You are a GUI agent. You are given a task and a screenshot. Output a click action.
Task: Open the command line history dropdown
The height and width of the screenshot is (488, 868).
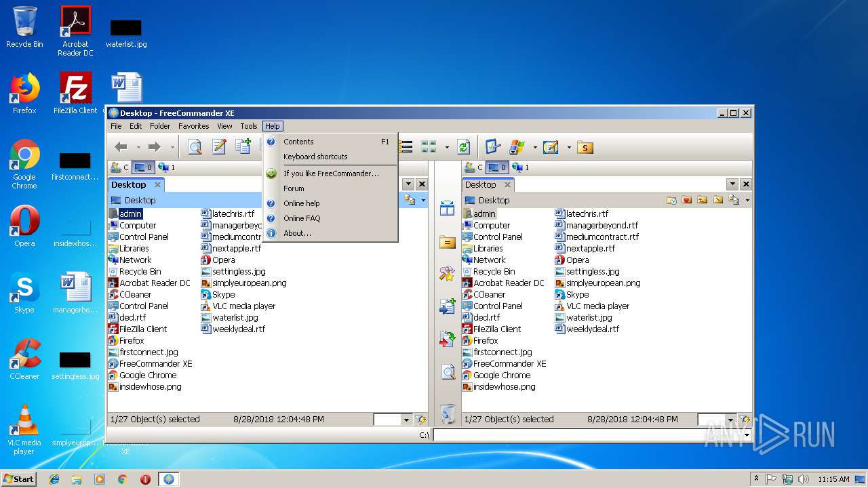tap(747, 434)
